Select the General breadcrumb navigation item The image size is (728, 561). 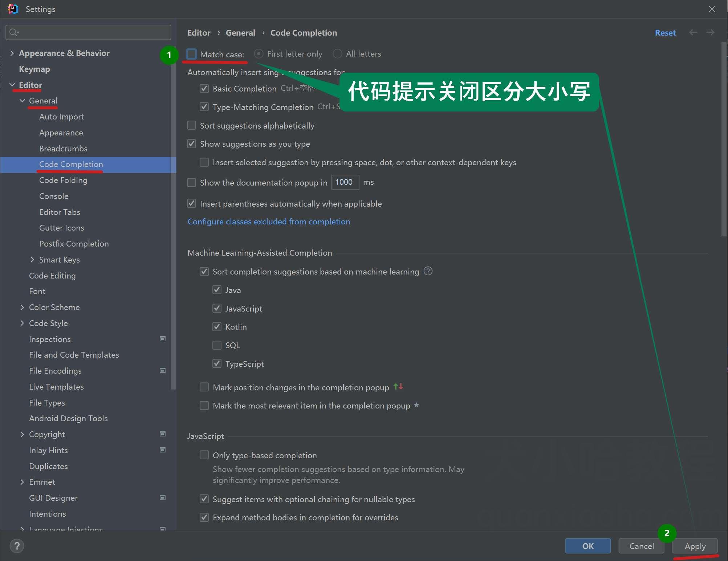click(240, 32)
